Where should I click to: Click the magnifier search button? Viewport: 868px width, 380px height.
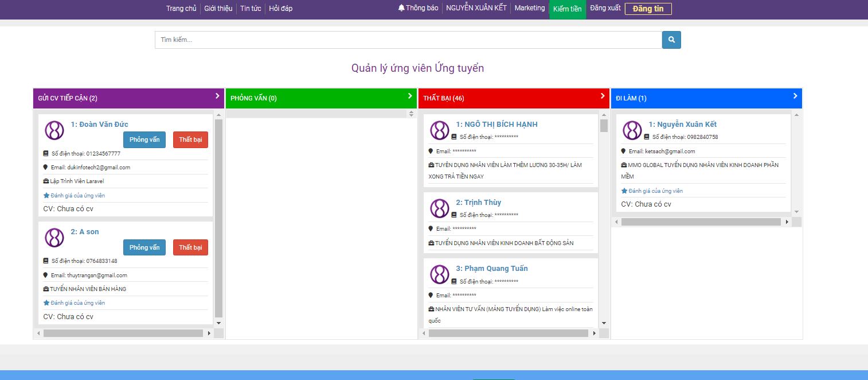coord(671,40)
